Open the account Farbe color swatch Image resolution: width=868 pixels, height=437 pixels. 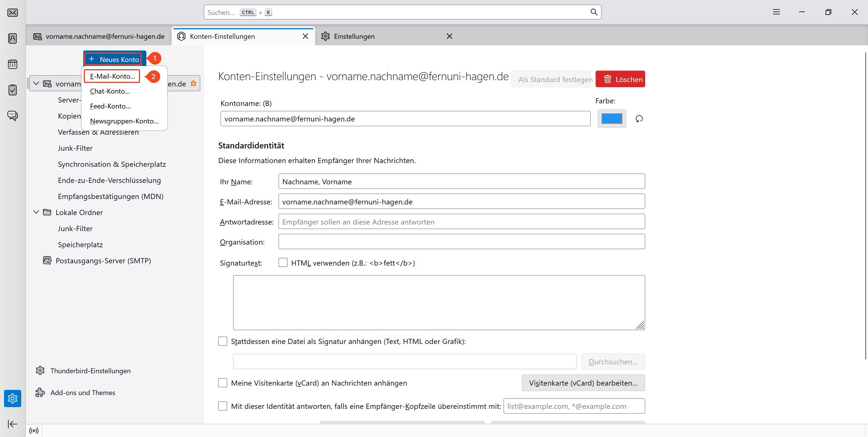(612, 119)
